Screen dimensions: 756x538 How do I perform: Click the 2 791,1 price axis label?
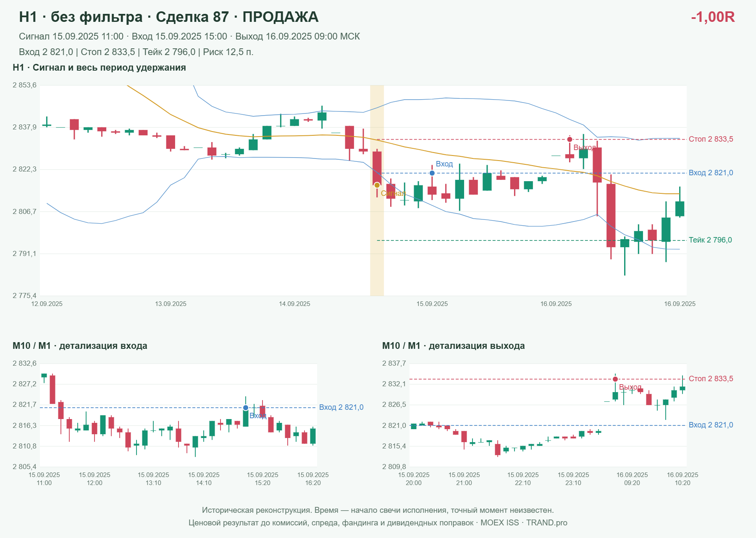(x=25, y=253)
